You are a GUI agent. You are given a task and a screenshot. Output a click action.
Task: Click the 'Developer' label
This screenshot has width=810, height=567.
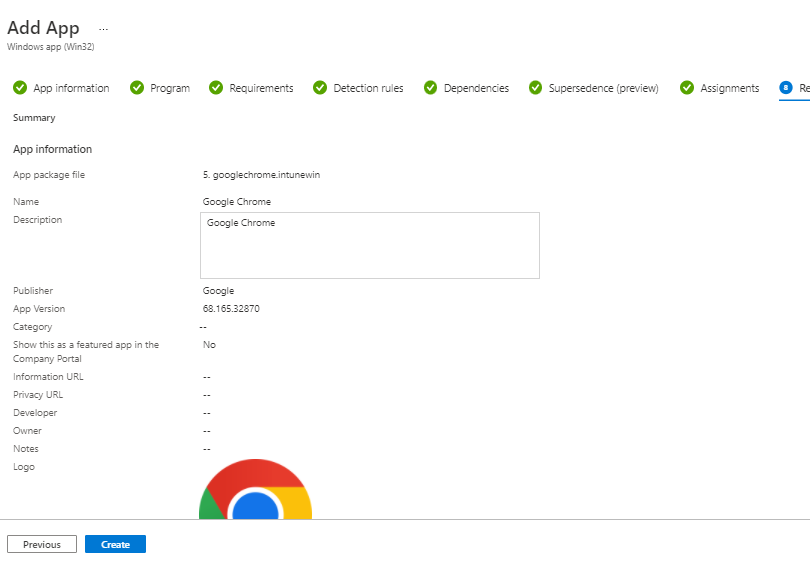[x=35, y=413]
